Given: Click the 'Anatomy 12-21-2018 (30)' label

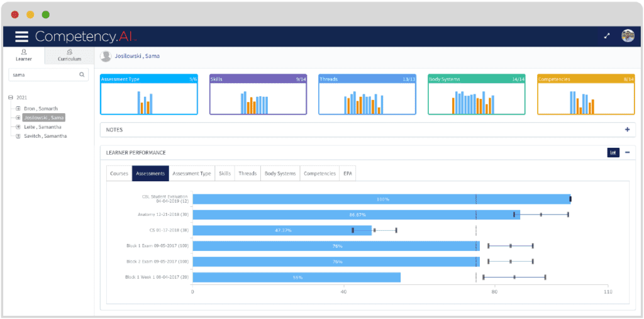Looking at the screenshot, I should point(163,215).
